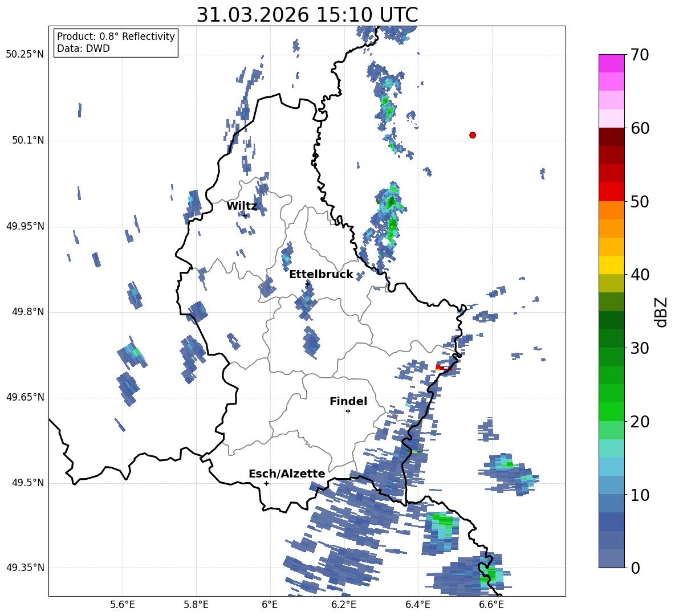The image size is (675, 616).
Task: Click the Wiltz cross marker
Action: (x=245, y=215)
